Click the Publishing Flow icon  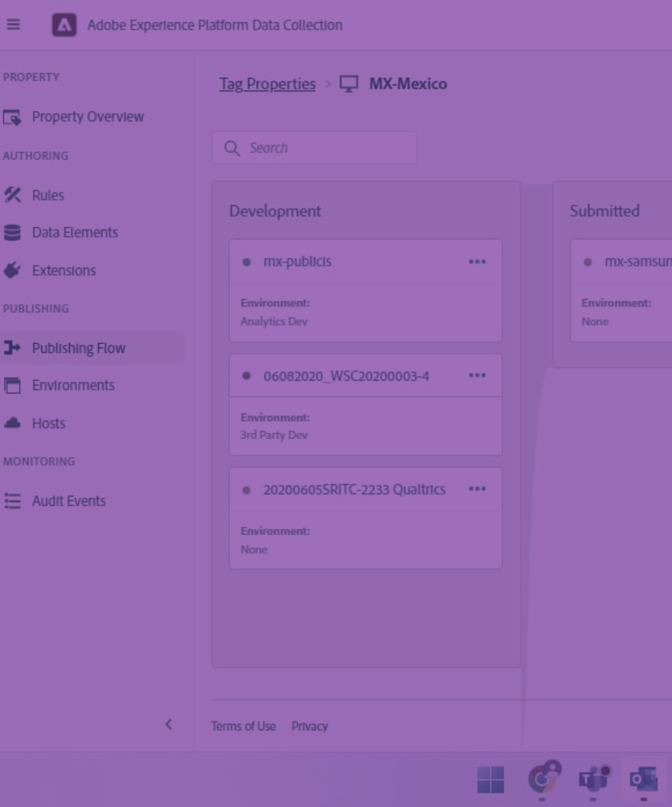click(12, 348)
